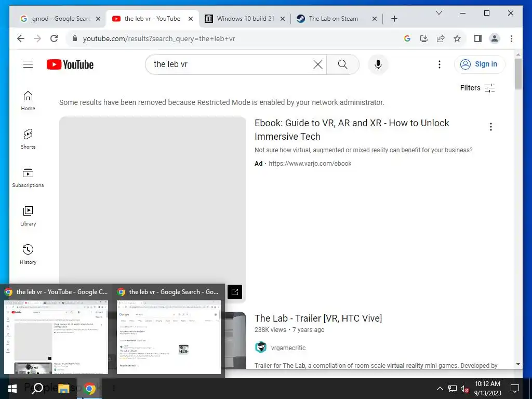Show hidden system tray icons
The height and width of the screenshot is (399, 532).
click(440, 389)
